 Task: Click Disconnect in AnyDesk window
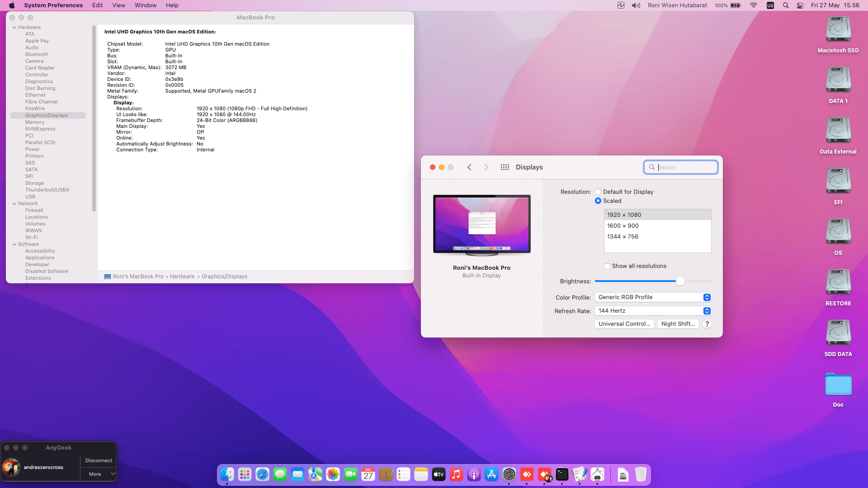99,460
